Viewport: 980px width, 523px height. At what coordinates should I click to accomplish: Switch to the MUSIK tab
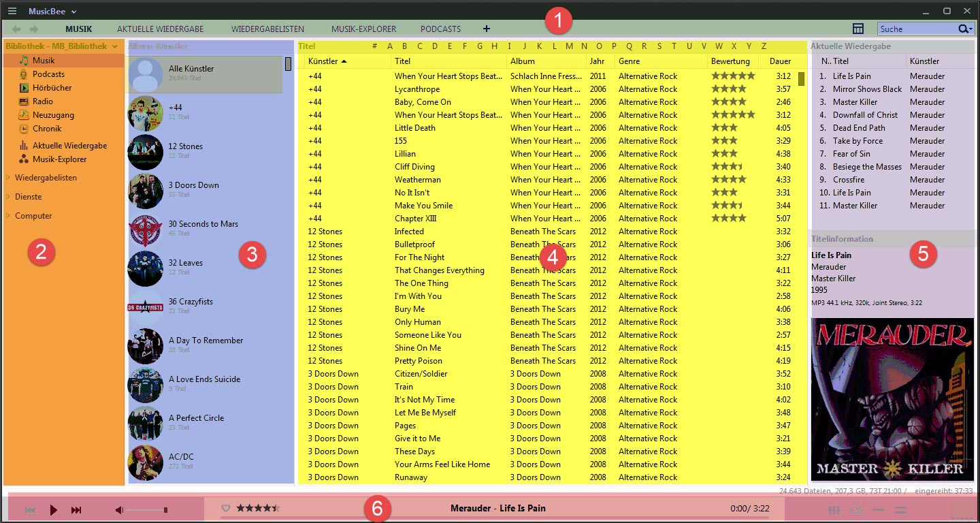pyautogui.click(x=79, y=29)
